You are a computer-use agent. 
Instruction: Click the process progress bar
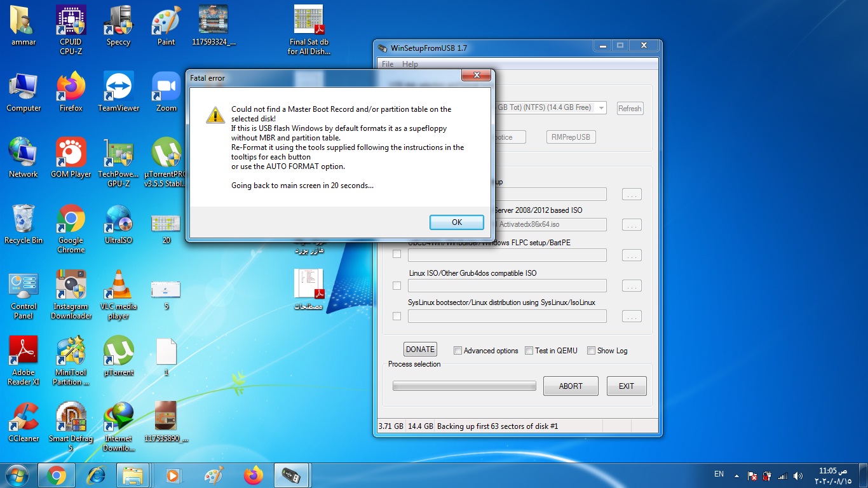coord(465,386)
